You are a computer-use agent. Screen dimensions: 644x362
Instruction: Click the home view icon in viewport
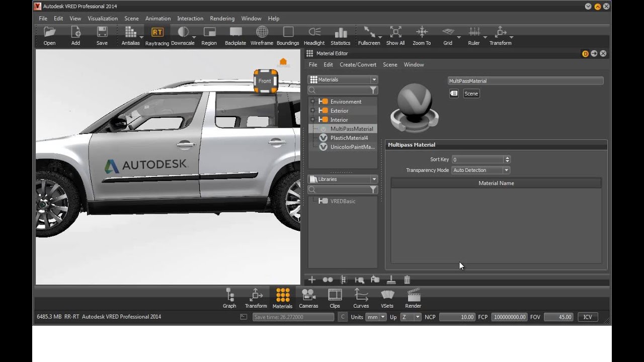(x=283, y=62)
